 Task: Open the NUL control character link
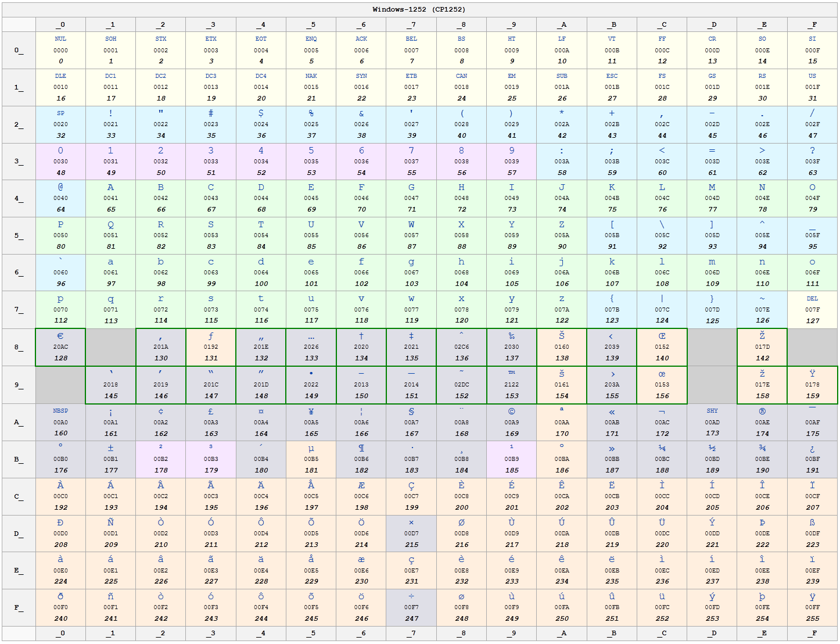pyautogui.click(x=60, y=39)
